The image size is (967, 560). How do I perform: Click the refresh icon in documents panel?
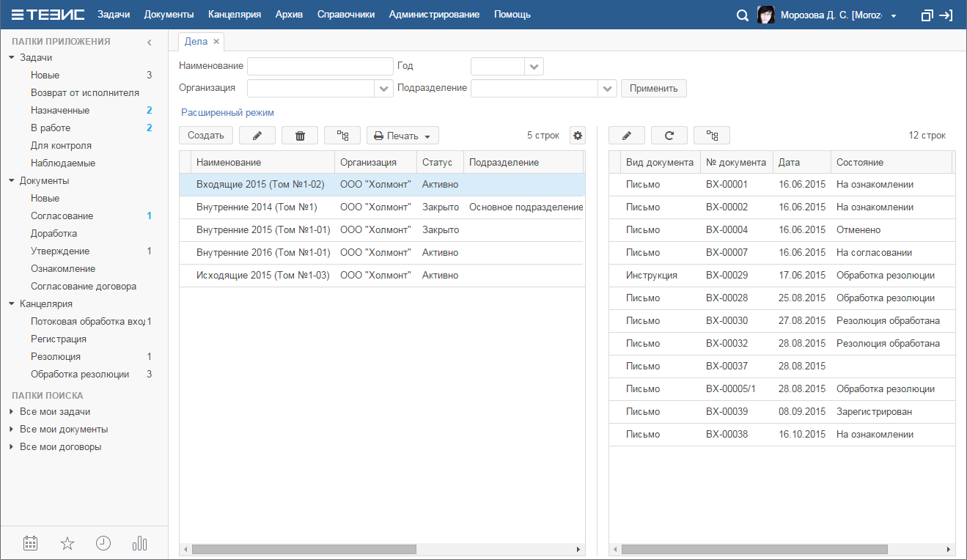(x=669, y=136)
